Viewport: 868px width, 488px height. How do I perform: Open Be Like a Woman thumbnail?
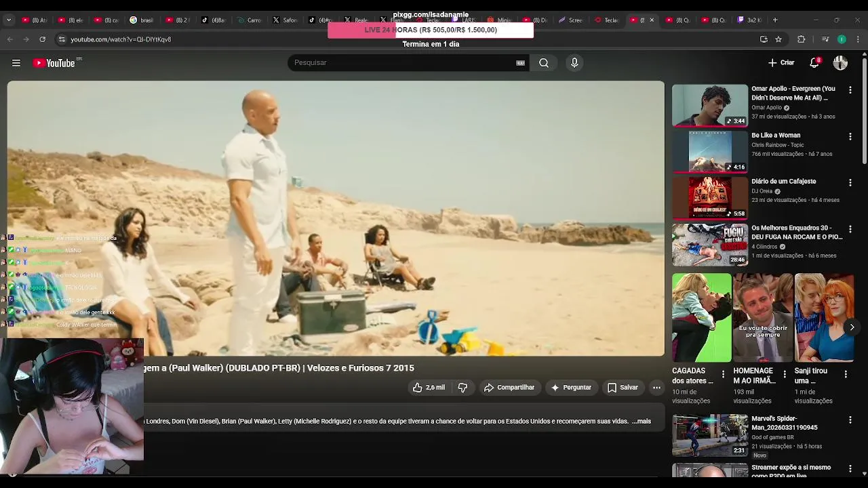709,151
